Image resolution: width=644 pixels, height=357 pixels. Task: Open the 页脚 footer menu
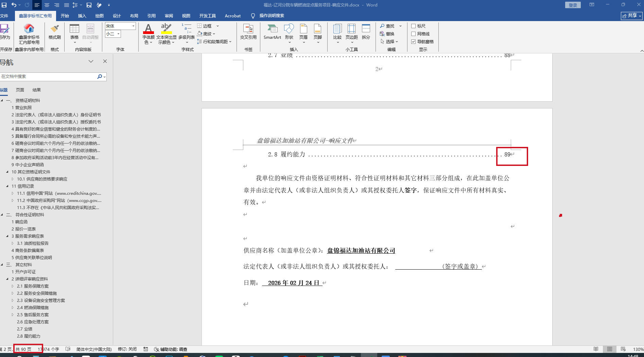[317, 33]
